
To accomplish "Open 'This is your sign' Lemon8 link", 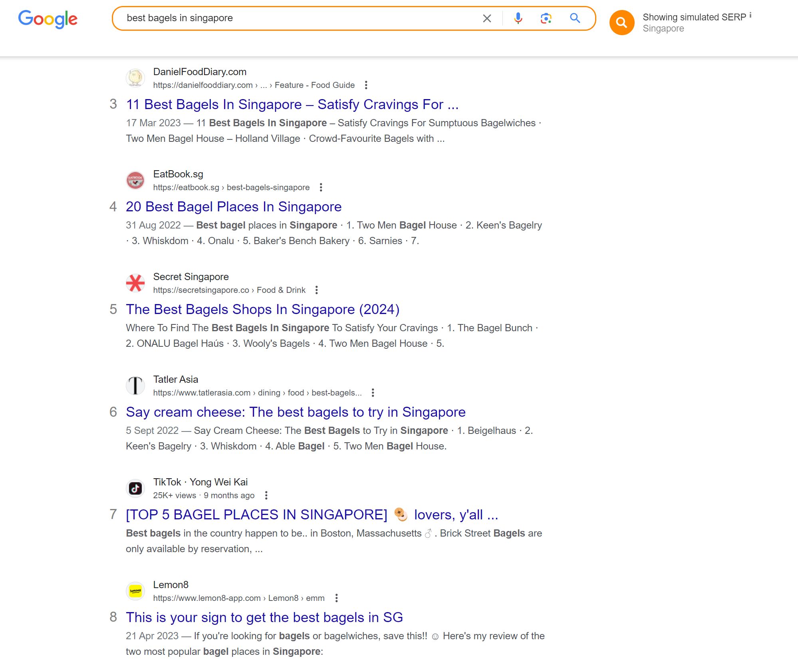I will pos(264,617).
